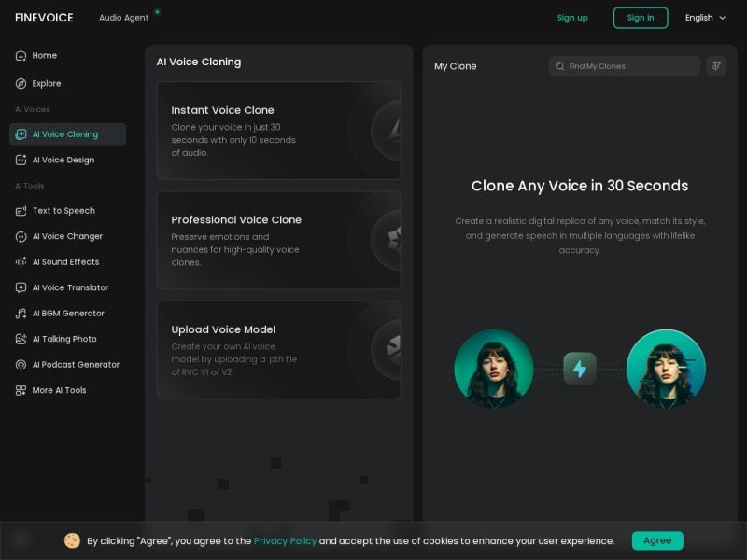Click the More AI Tools grid icon

click(x=21, y=390)
